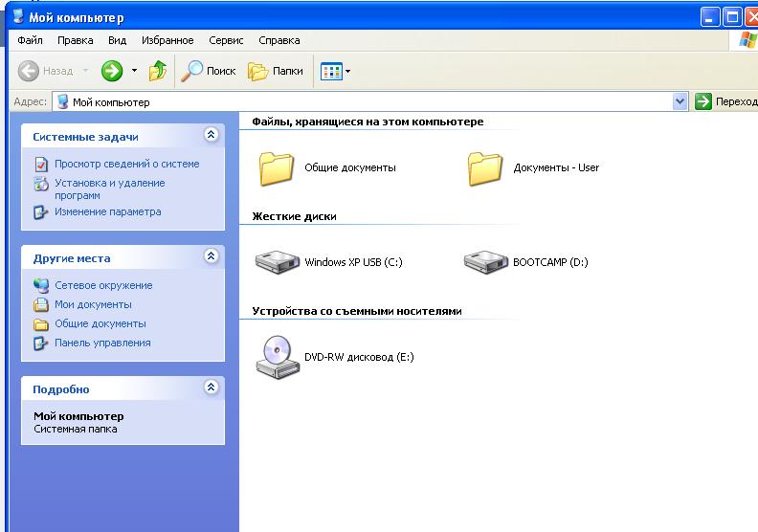Click the system info checklist icon

[x=41, y=165]
